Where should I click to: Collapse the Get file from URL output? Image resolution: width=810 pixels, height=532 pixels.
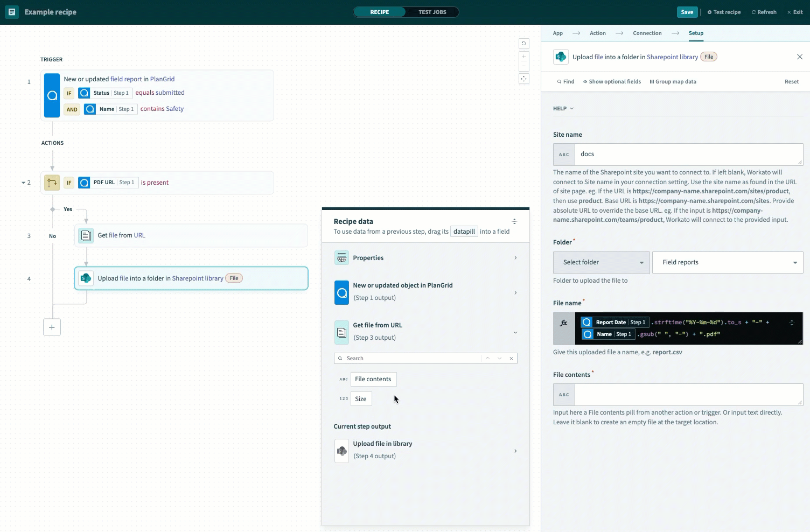[515, 332]
